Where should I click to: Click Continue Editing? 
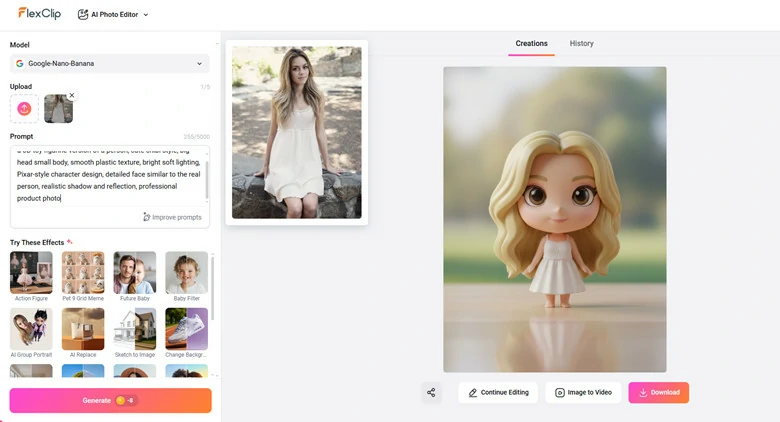498,393
